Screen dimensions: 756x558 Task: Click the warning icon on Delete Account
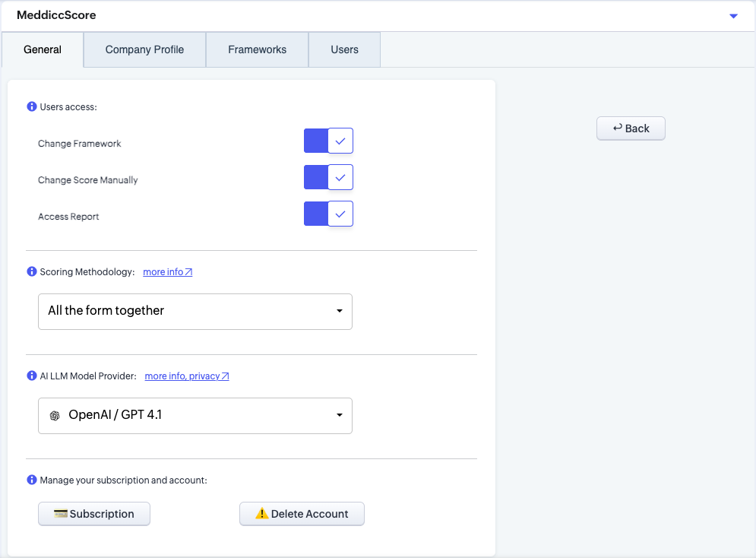point(262,514)
